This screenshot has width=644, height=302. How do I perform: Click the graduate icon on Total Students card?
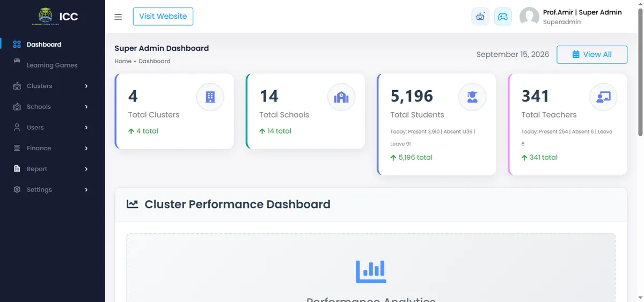pyautogui.click(x=472, y=97)
